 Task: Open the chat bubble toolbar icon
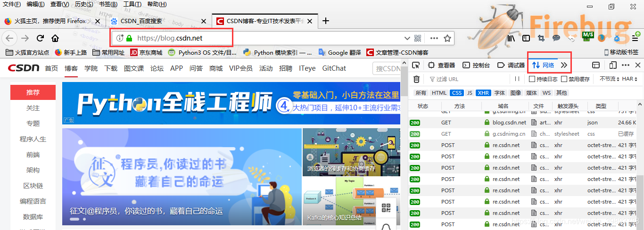556,38
